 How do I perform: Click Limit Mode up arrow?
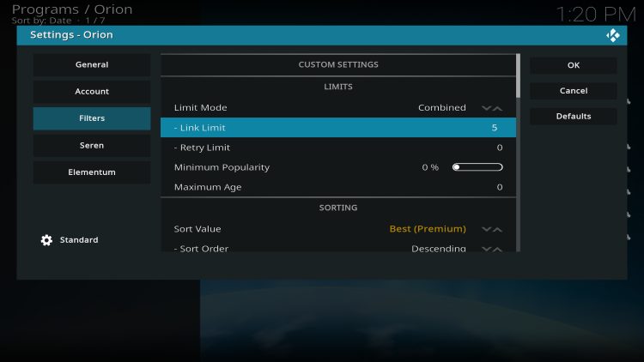click(x=497, y=108)
